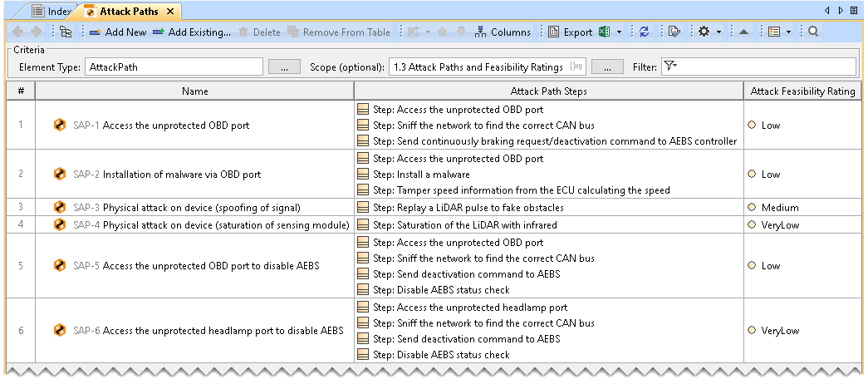Select the SAP-3 Physical attack row

tap(201, 207)
